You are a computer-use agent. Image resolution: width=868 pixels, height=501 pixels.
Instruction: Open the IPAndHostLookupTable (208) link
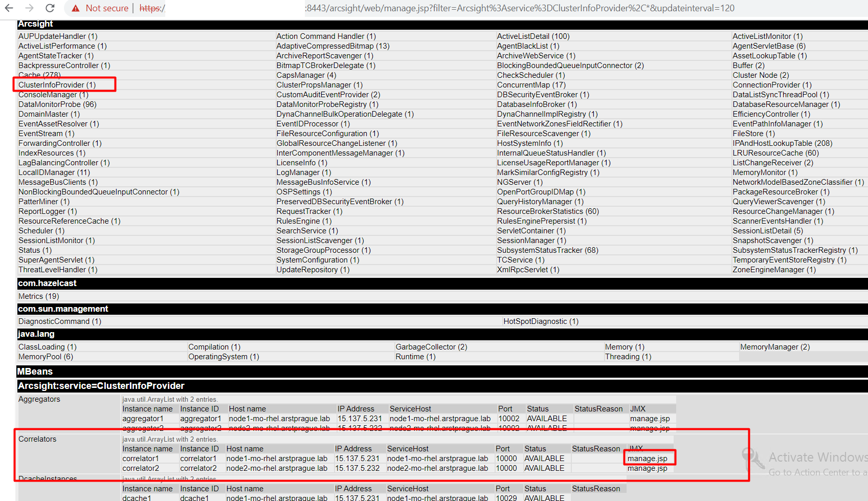[783, 143]
